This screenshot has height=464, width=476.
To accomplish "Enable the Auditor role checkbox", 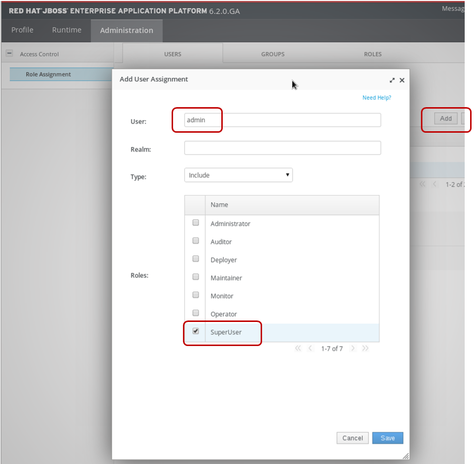I will [x=196, y=241].
